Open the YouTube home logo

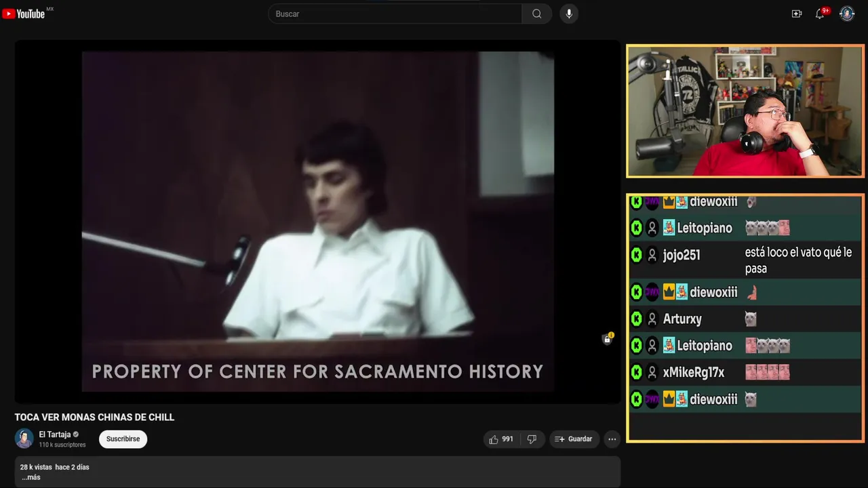pyautogui.click(x=23, y=14)
